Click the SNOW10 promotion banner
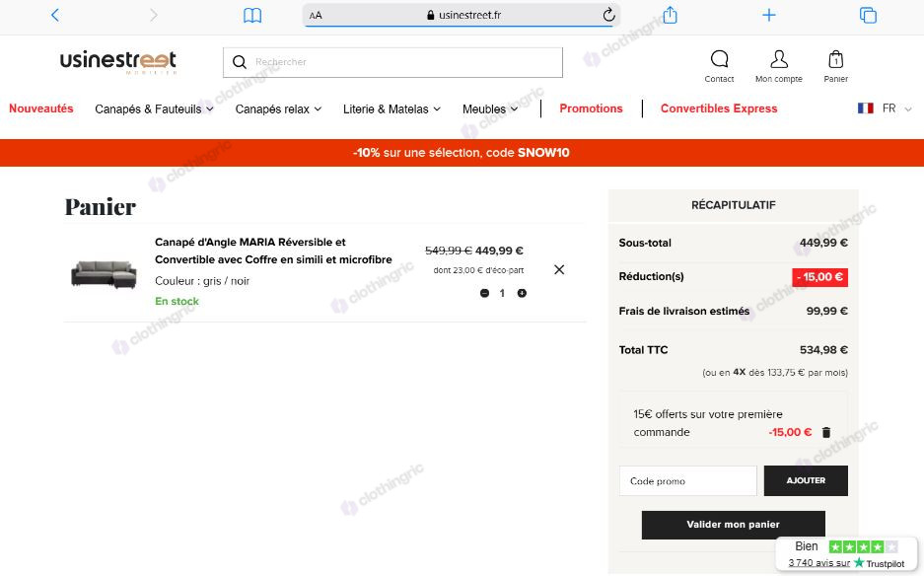Image resolution: width=924 pixels, height=576 pixels. coord(462,153)
